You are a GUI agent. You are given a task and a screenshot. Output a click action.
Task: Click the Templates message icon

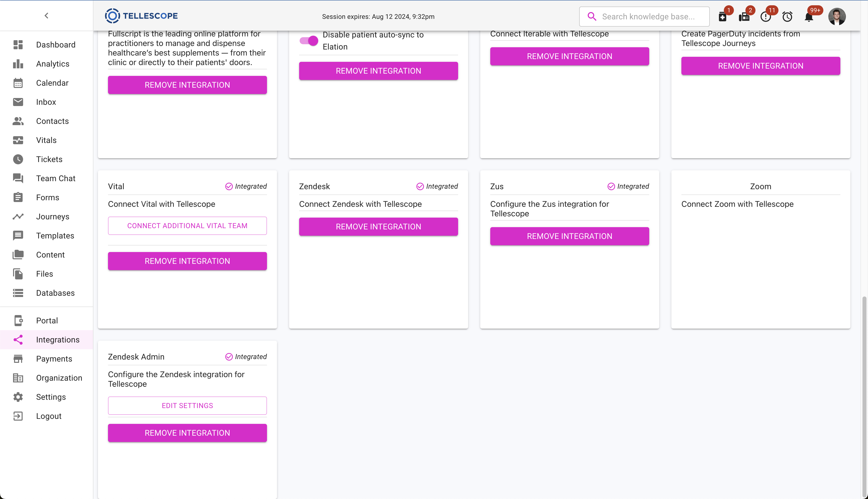[x=18, y=235]
